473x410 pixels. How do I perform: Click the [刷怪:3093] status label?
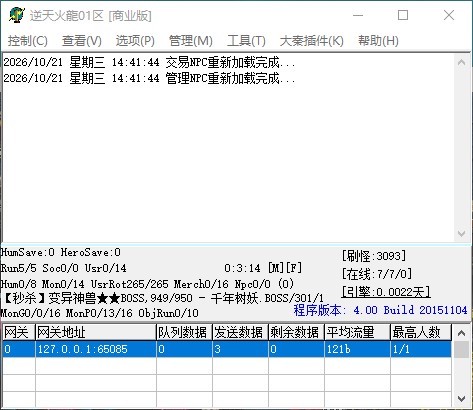click(374, 256)
